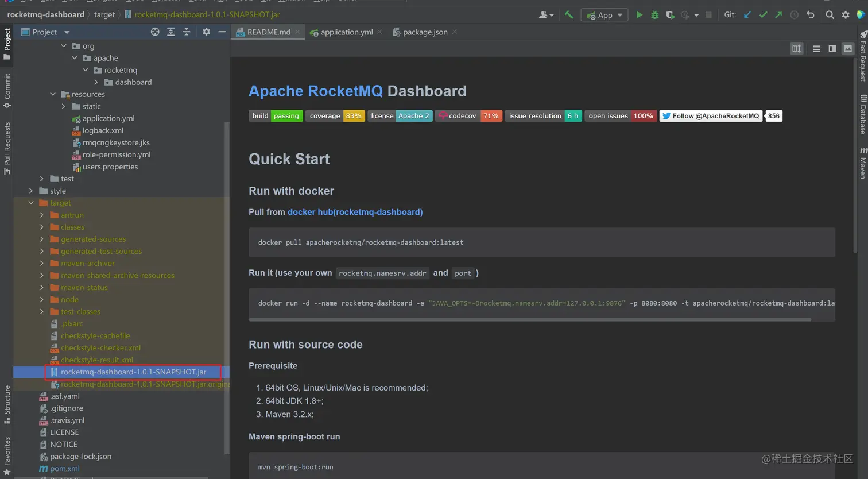Click the build passing badge
The height and width of the screenshot is (479, 868).
click(276, 116)
